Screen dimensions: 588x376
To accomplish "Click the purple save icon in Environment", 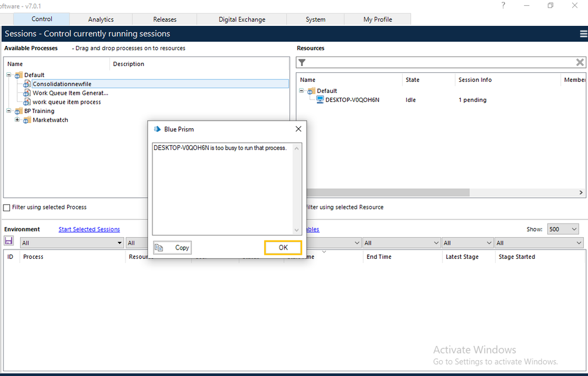I will click(9, 241).
